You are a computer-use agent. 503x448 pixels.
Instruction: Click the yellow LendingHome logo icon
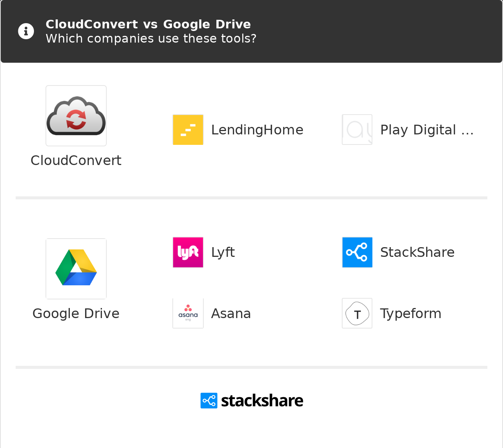[188, 130]
